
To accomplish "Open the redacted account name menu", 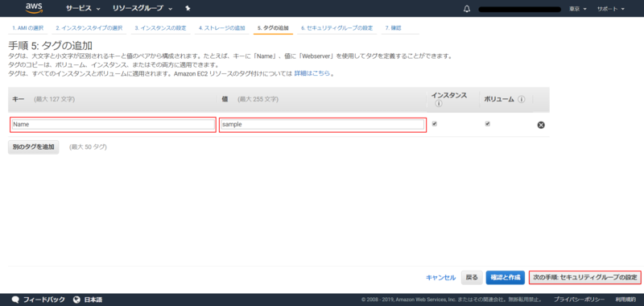I will pyautogui.click(x=519, y=9).
